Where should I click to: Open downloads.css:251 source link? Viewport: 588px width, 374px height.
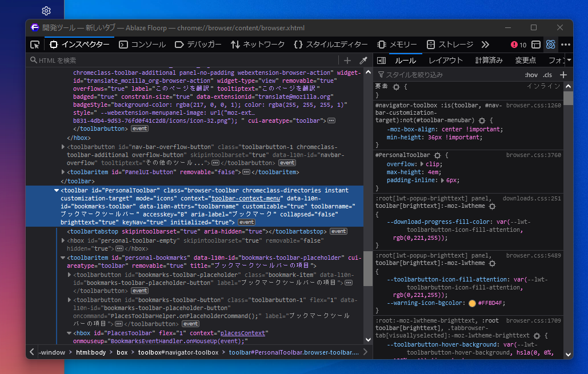[x=531, y=198]
